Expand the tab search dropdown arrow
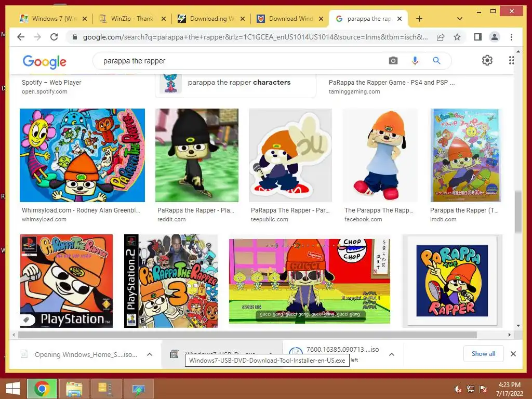This screenshot has height=399, width=532. click(460, 19)
